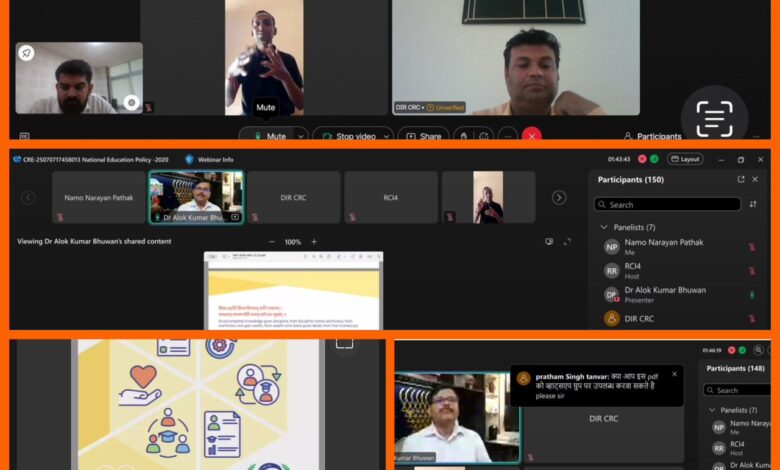Close the Participants (150) panel

[755, 180]
